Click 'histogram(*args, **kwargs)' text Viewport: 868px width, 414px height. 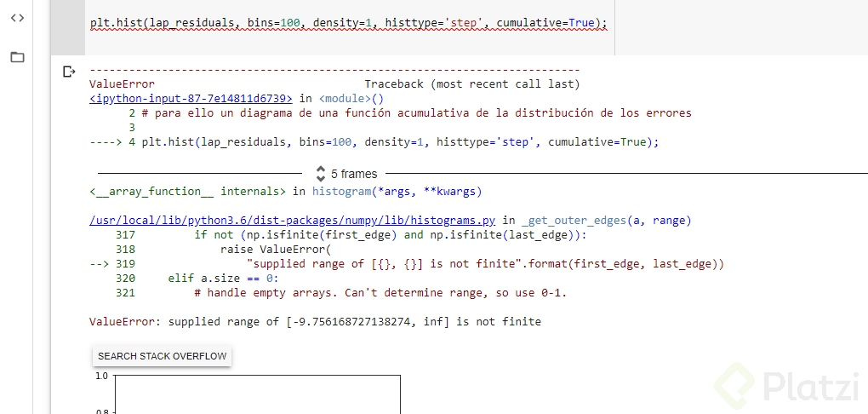click(397, 192)
